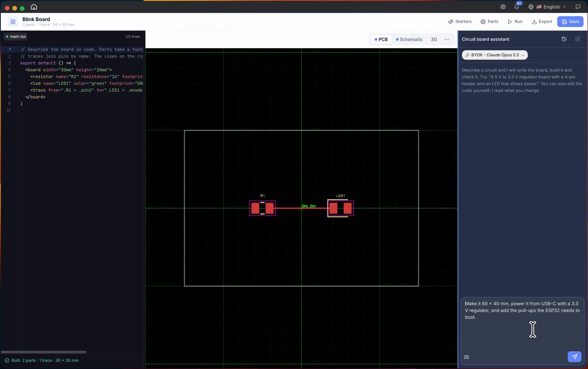Image resolution: width=588 pixels, height=369 pixels.
Task: Click the '10 lines' label in the editor header
Action: tap(133, 37)
